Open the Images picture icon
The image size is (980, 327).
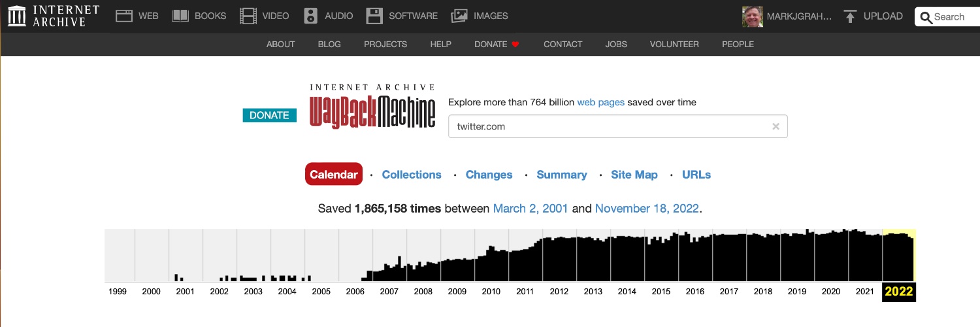tap(459, 16)
